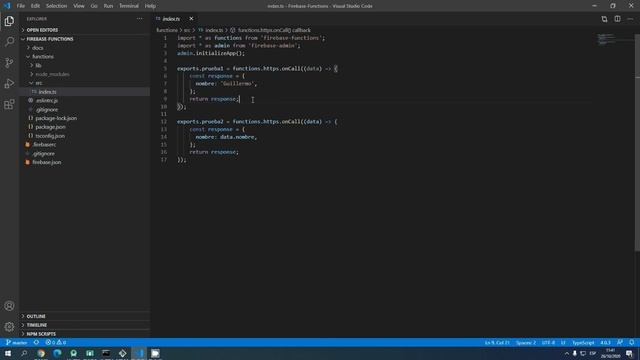Open the feedback icon in status bar
The width and height of the screenshot is (640, 360).
tap(620, 342)
